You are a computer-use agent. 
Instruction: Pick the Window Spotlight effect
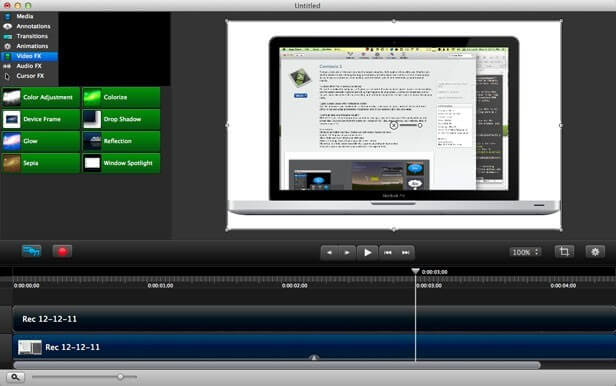[121, 163]
